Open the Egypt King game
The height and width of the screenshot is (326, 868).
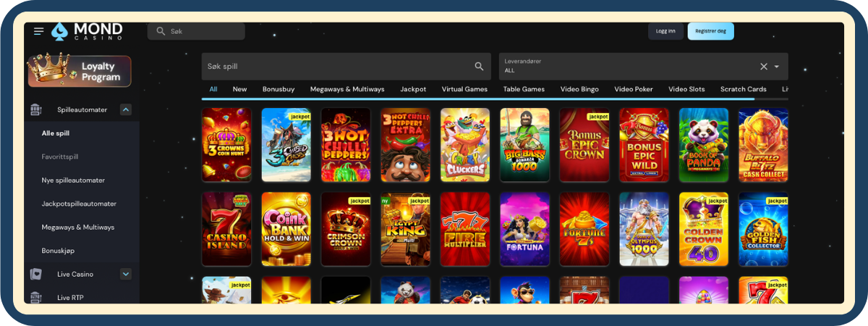click(405, 229)
